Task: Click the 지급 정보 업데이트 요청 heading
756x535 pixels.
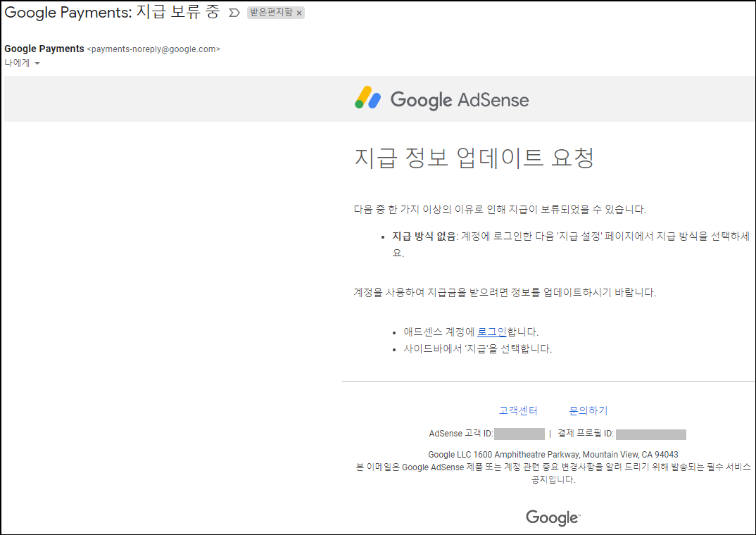Action: 474,158
